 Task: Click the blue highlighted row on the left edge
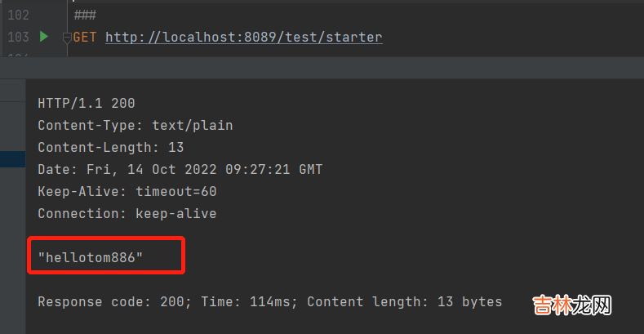pos(11,158)
